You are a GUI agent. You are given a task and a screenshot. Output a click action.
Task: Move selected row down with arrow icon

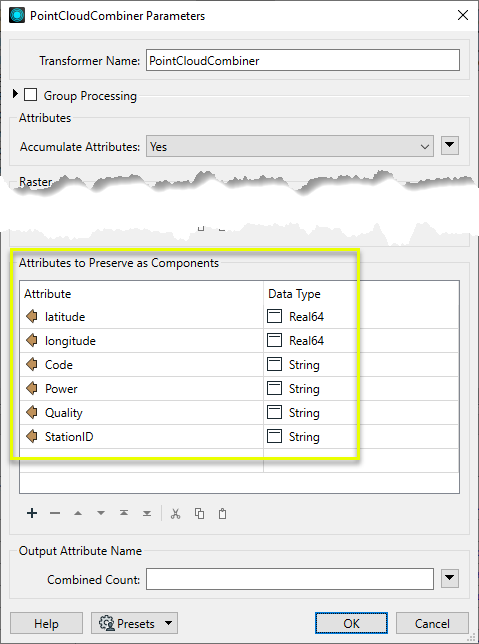(x=101, y=513)
